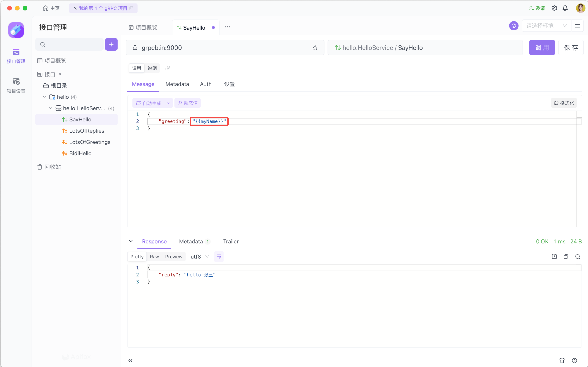
Task: Toggle word wrap in response viewer
Action: [x=219, y=257]
